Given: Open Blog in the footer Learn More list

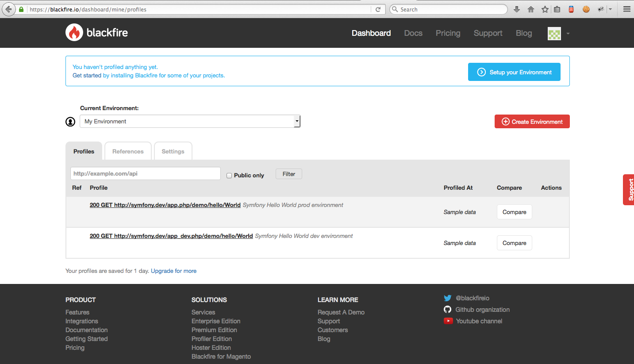Looking at the screenshot, I should click(324, 339).
